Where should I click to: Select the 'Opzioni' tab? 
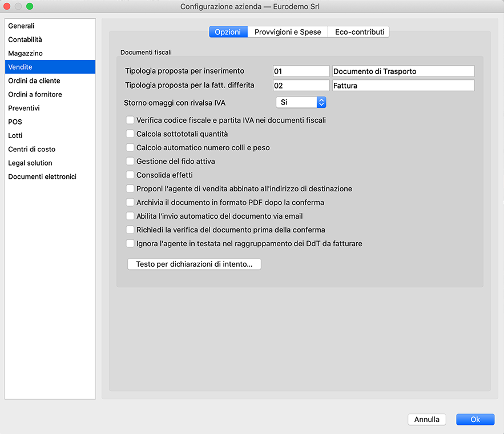point(228,32)
